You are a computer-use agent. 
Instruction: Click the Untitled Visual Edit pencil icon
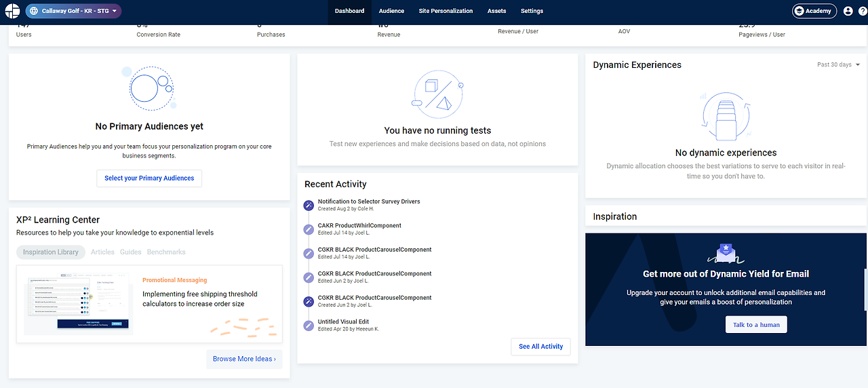tap(309, 326)
